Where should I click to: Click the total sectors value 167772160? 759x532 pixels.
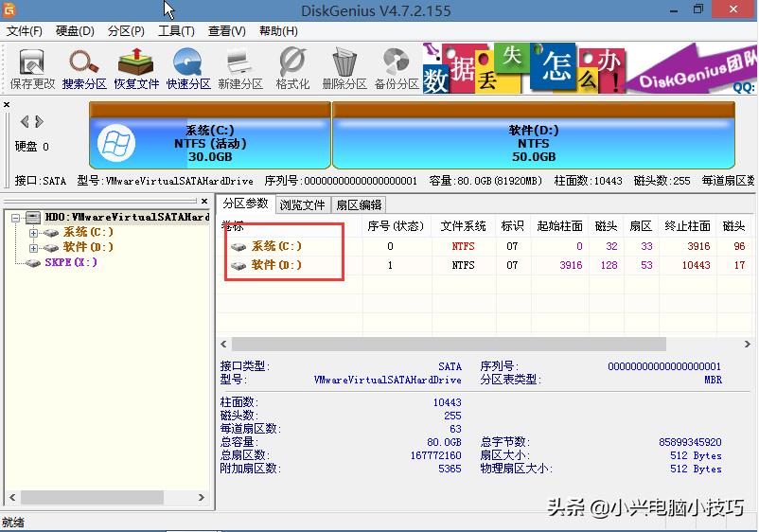pos(435,455)
